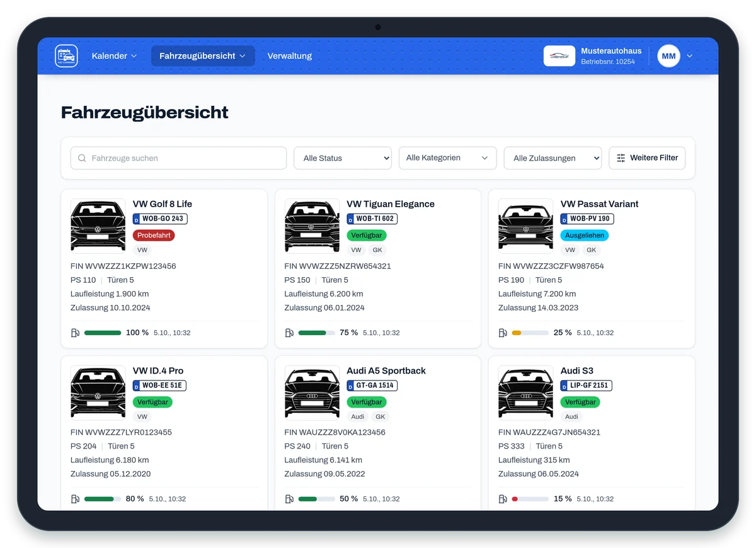Open user menu chevron next to MM
The height and width of the screenshot is (548, 756).
pyautogui.click(x=690, y=56)
